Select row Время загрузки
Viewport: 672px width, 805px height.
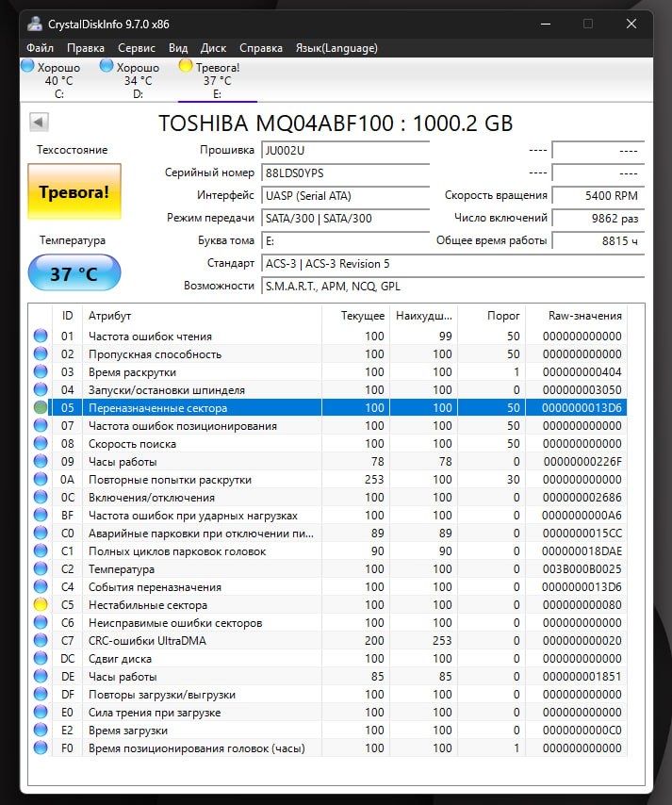tap(329, 730)
